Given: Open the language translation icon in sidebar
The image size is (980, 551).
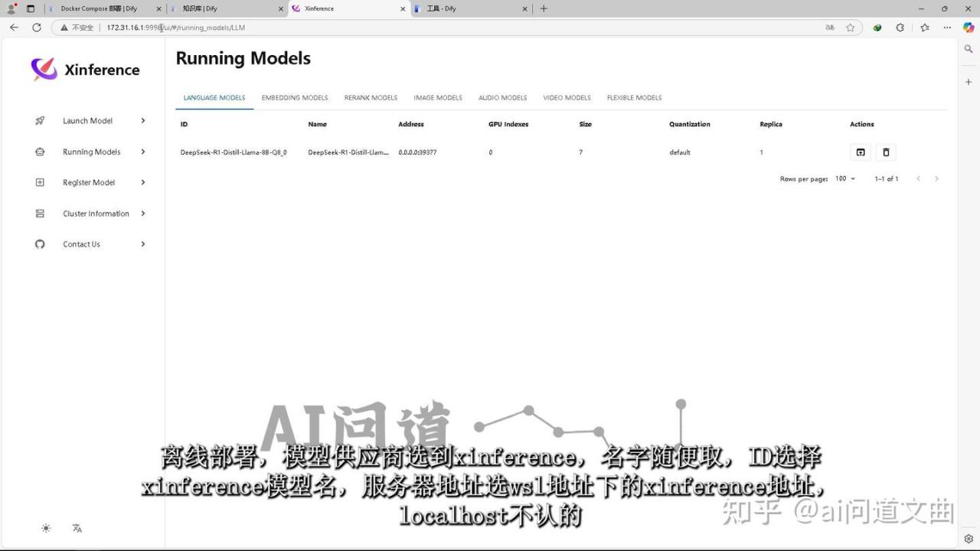Looking at the screenshot, I should click(x=77, y=528).
